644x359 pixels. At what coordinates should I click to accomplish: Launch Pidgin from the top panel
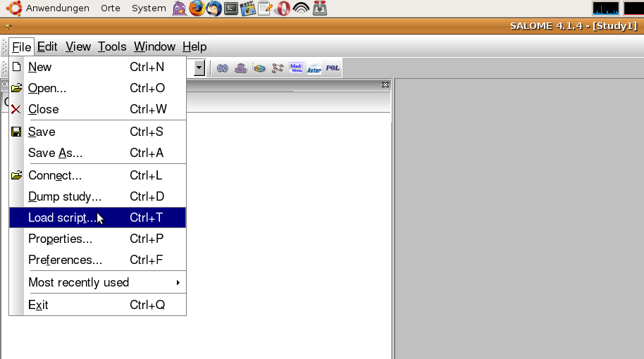180,8
